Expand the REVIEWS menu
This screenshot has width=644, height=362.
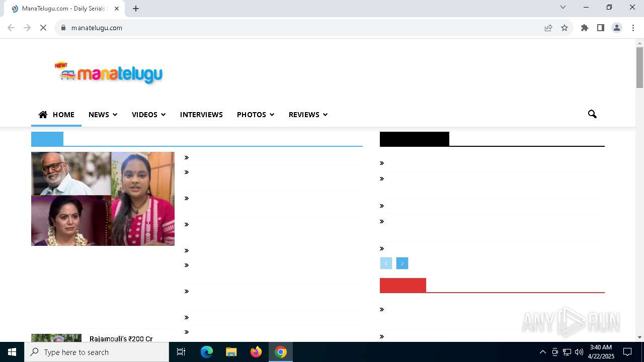pos(308,115)
